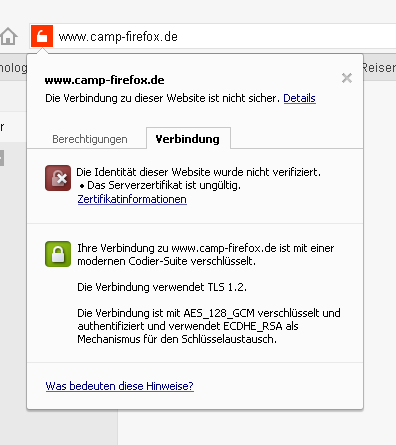This screenshot has width=396, height=445.
Task: Click "Die Verbindung zu dieser Website ist nicht sicher."
Action: [x=163, y=98]
